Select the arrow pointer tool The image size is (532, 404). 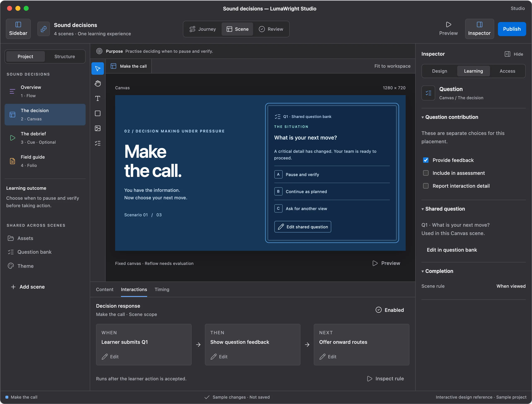97,69
